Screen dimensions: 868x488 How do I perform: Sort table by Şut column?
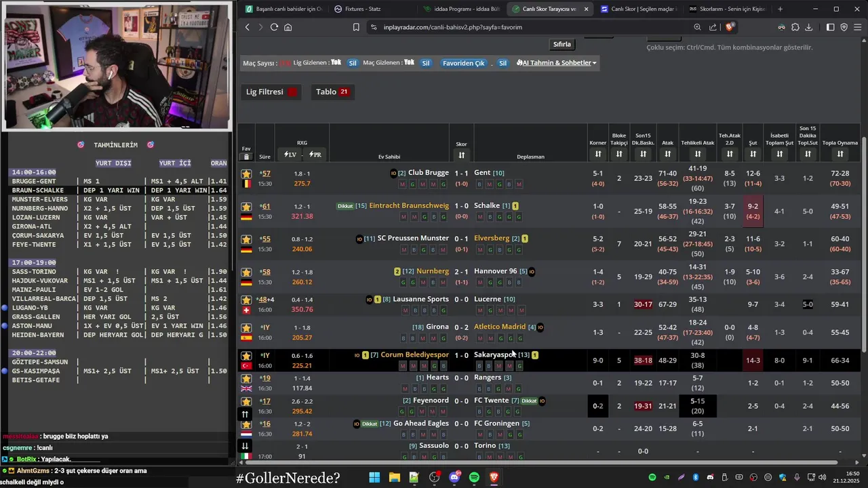click(753, 155)
